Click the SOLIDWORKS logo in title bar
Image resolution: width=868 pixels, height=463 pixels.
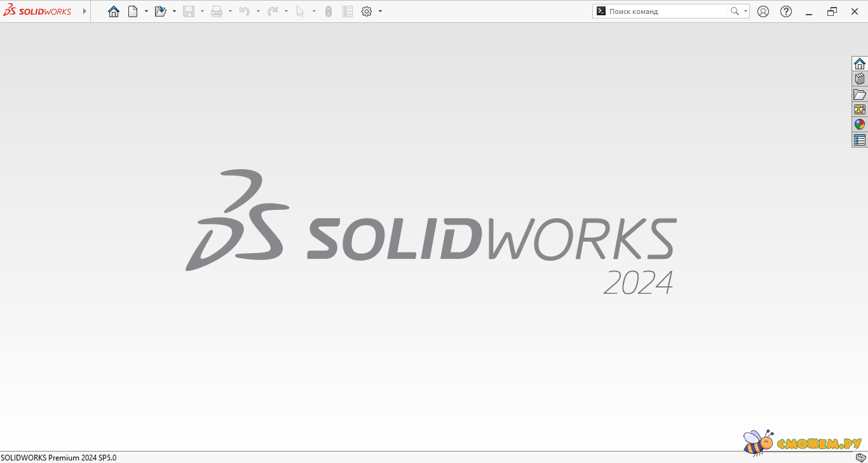pos(37,11)
